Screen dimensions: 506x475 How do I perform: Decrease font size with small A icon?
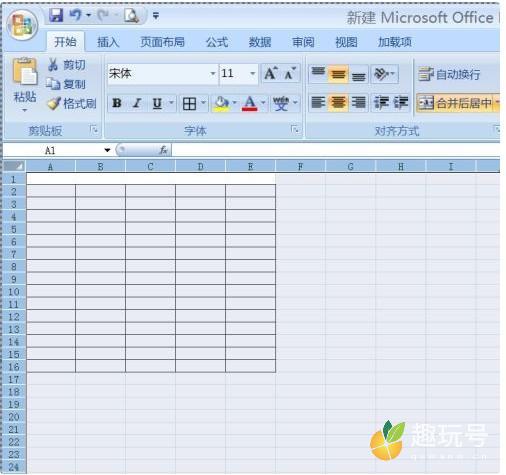coord(289,73)
